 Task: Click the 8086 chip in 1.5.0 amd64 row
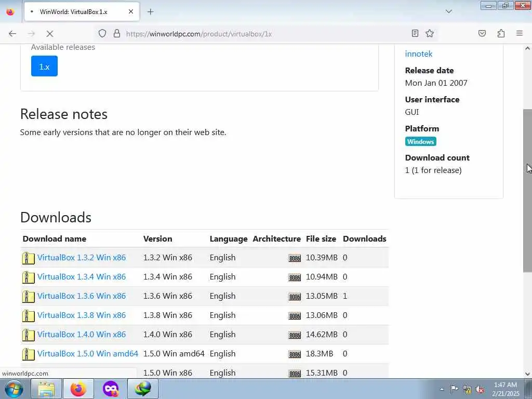coord(295,354)
